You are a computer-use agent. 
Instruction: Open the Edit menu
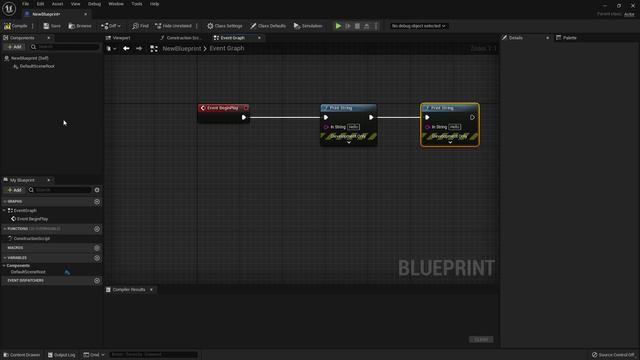(x=40, y=4)
